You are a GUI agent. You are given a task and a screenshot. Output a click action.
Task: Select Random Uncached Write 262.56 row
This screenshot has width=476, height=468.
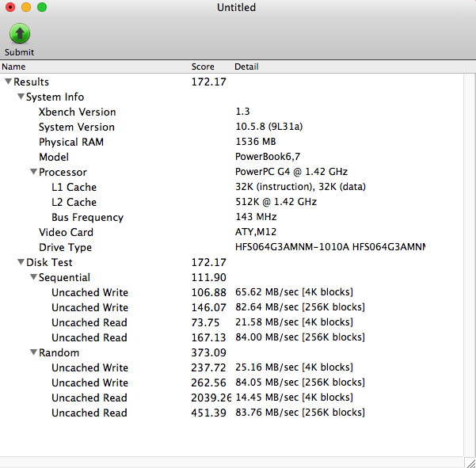[231, 382]
